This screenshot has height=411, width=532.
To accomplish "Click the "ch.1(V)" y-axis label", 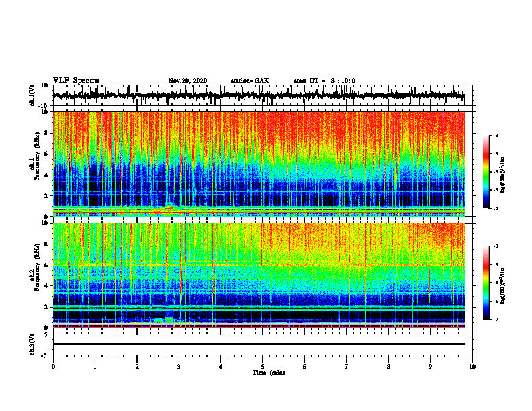I will coord(32,95).
